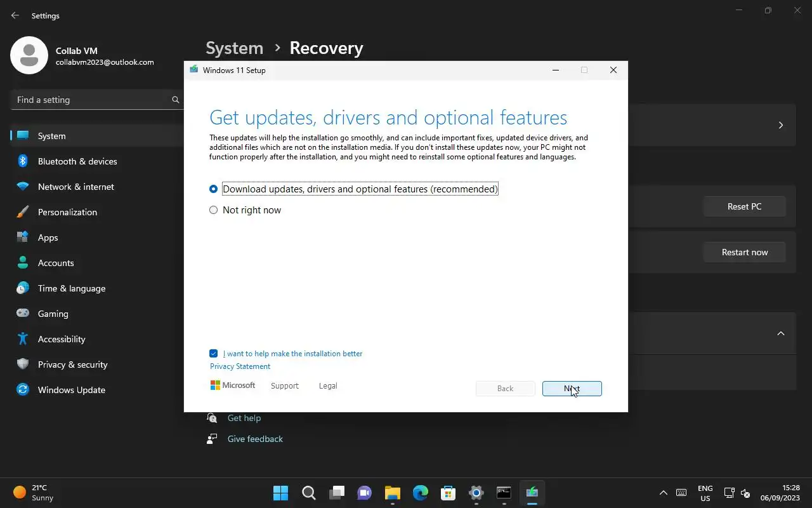The width and height of the screenshot is (812, 508).
Task: Click the Microsoft logo in Setup
Action: click(233, 385)
